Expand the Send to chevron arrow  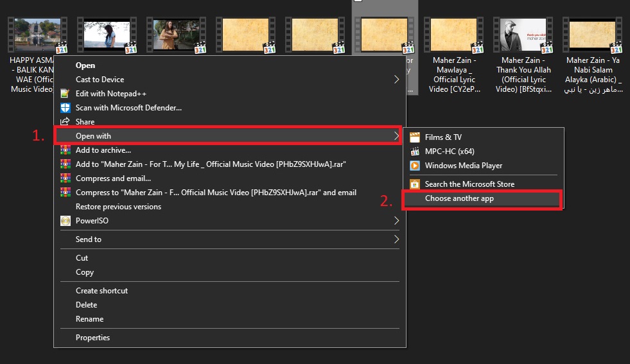[396, 239]
